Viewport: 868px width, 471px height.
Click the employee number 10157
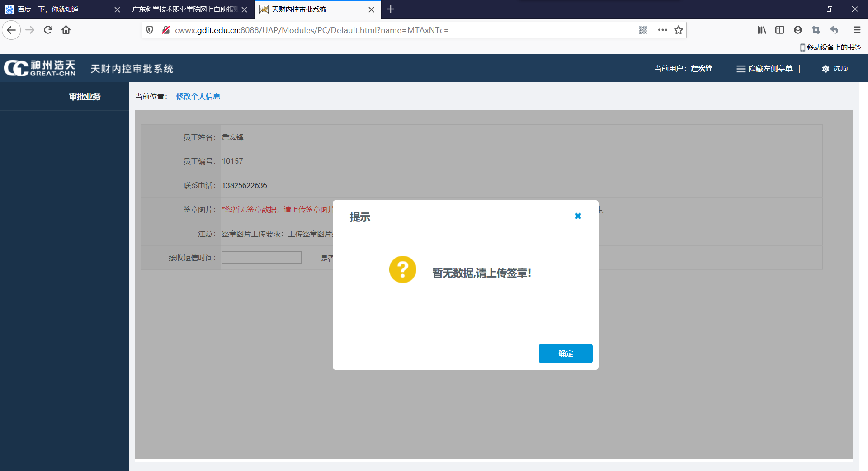click(232, 161)
